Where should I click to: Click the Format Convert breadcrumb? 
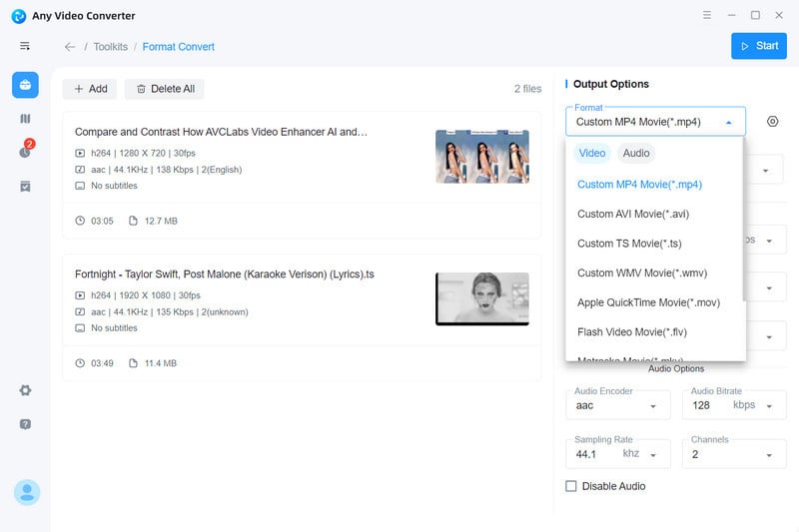pos(179,47)
